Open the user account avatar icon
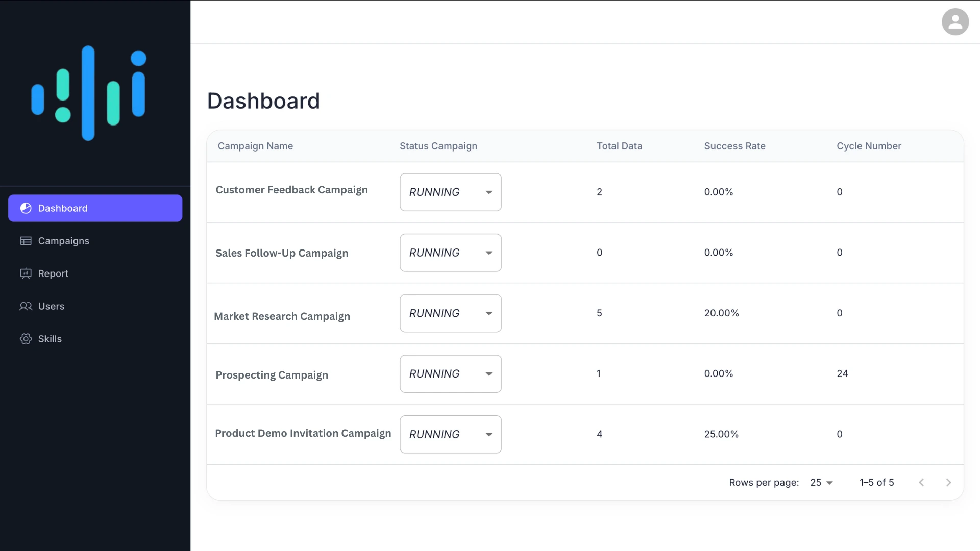This screenshot has width=980, height=551. coord(955,22)
